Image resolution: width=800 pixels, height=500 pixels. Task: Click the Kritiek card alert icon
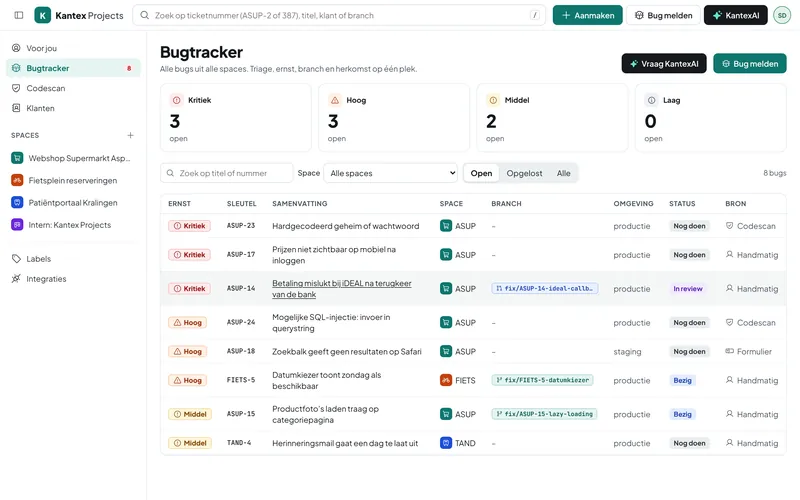[x=177, y=100]
